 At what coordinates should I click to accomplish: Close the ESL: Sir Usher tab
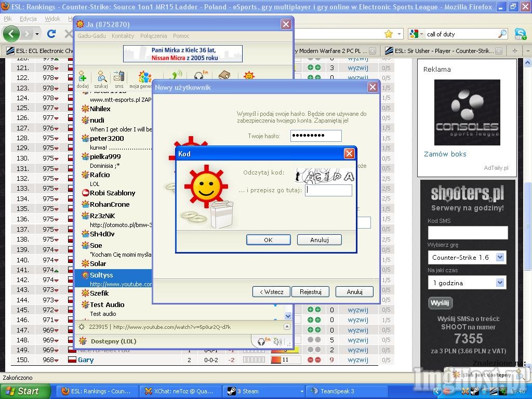point(499,51)
